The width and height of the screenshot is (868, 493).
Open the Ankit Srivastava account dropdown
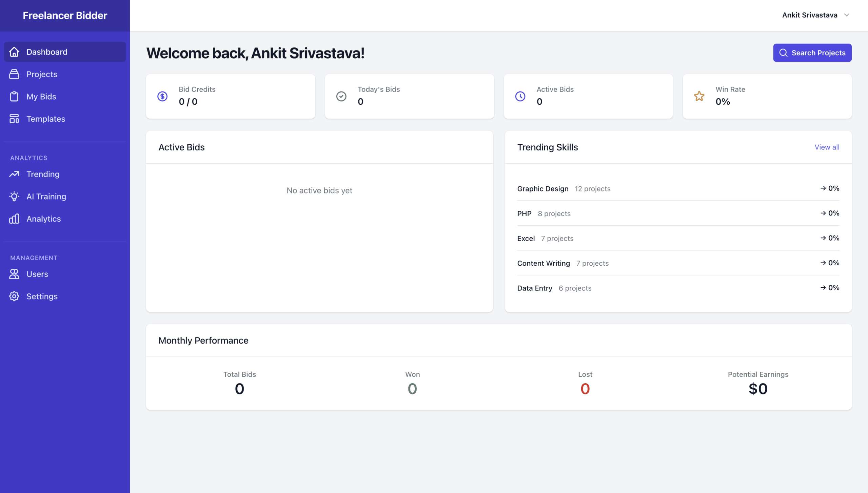tap(810, 15)
